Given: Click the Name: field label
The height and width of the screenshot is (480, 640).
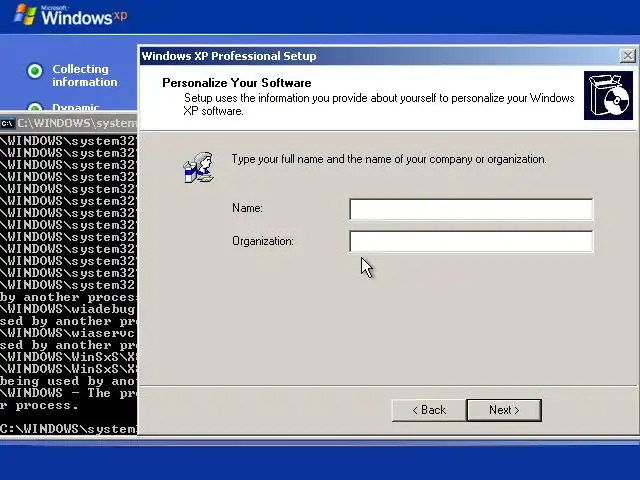Looking at the screenshot, I should coord(247,208).
